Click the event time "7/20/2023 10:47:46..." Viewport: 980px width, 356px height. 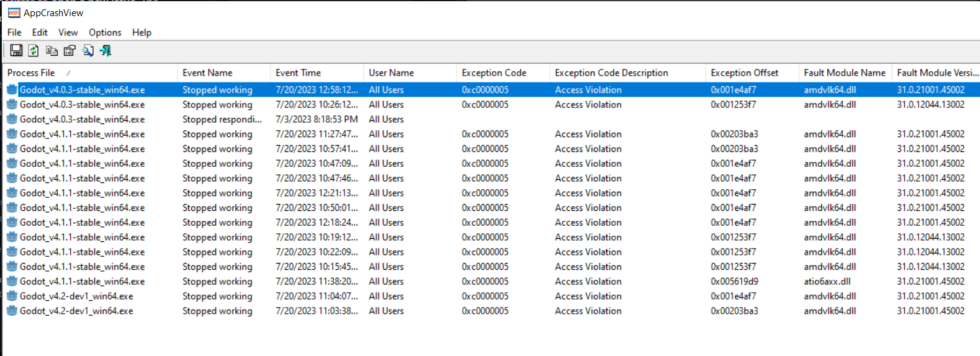[x=317, y=178]
